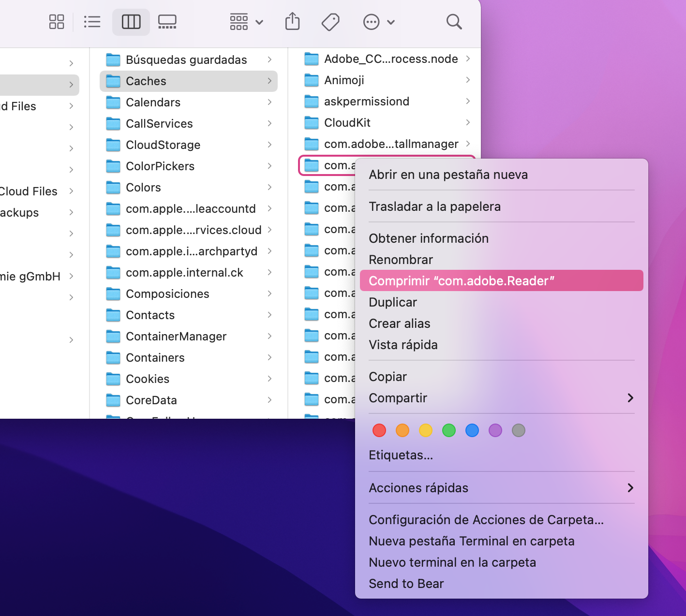Switch Finder to icon view
The height and width of the screenshot is (616, 686).
57,22
